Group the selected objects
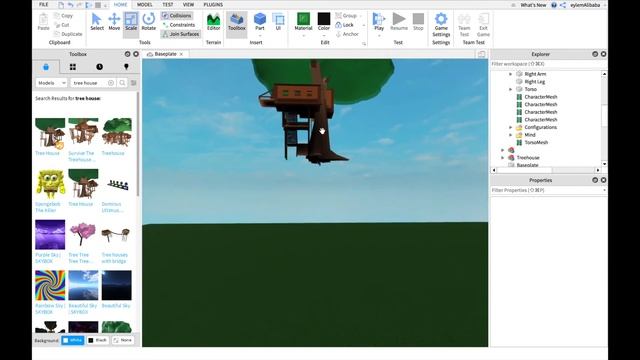The image size is (640, 360). [x=346, y=16]
